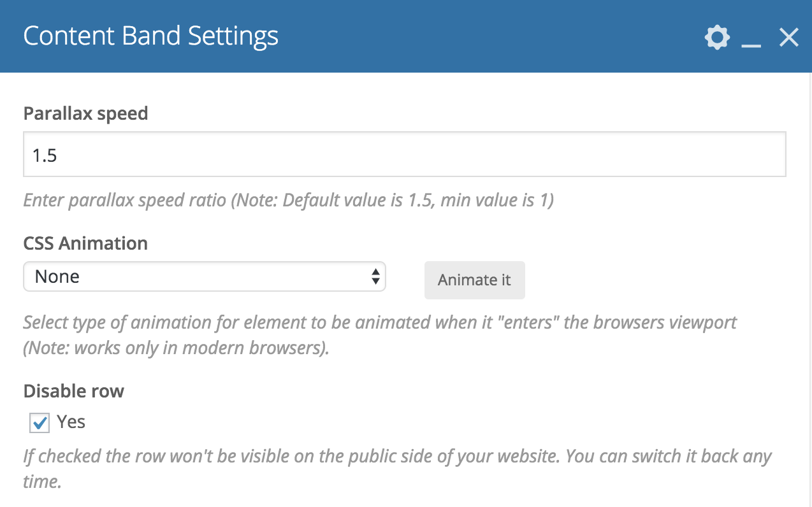Image resolution: width=812 pixels, height=507 pixels.
Task: Click the Content Band Settings title text
Action: [x=150, y=36]
